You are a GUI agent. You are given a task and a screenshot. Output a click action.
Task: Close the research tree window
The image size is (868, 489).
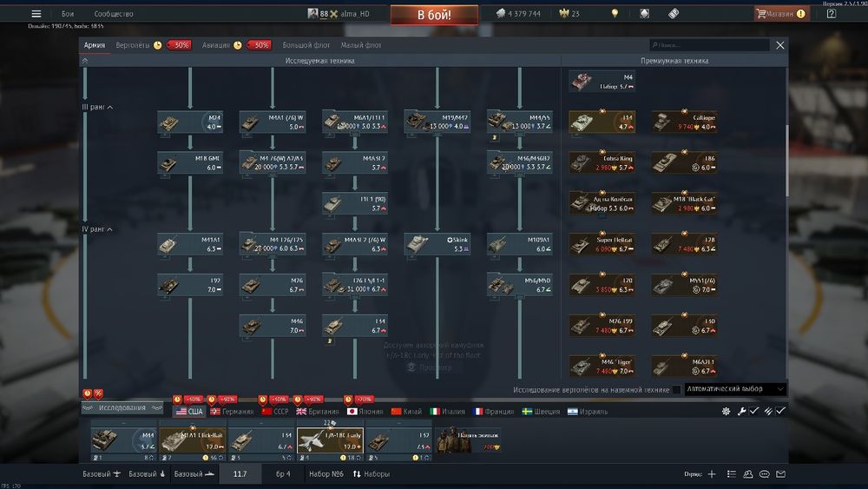(780, 45)
